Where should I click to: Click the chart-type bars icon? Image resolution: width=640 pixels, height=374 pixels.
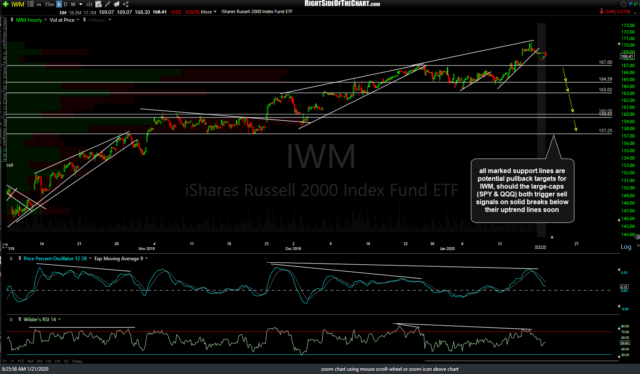point(89,4)
